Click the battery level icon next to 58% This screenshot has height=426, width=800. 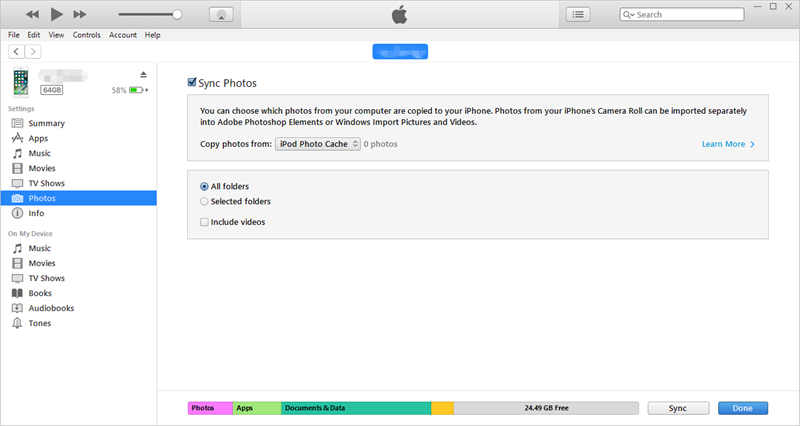(x=136, y=90)
